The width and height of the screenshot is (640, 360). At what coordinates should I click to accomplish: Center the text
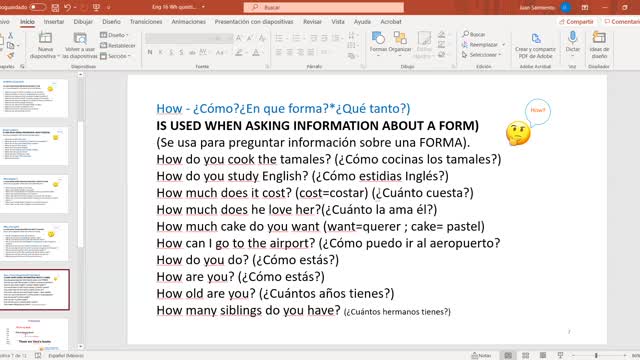(x=289, y=52)
